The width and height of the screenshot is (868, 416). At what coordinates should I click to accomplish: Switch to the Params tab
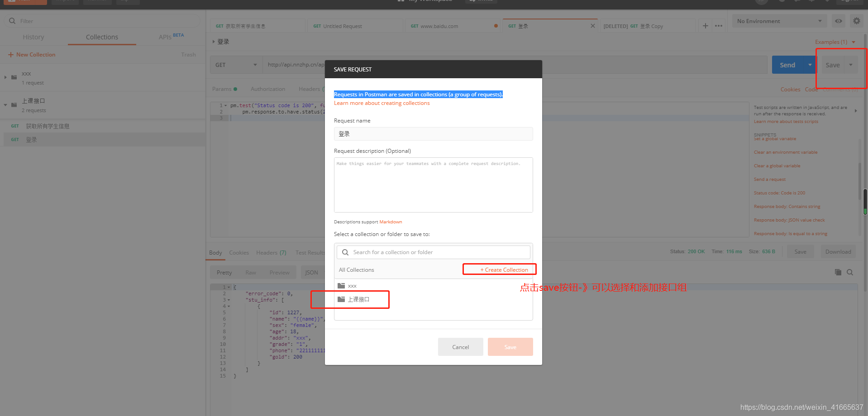tap(224, 89)
